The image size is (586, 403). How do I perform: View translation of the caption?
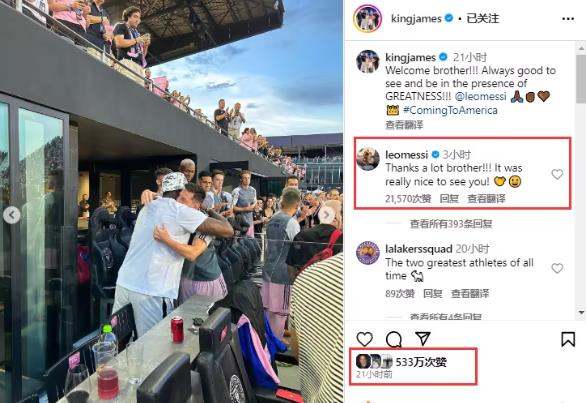coord(404,124)
